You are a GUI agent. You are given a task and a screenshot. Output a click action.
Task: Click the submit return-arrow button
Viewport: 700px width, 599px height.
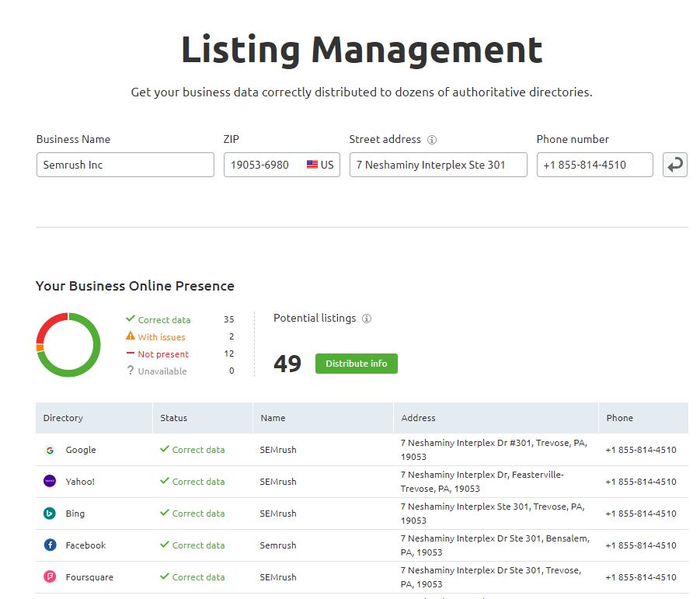click(674, 165)
